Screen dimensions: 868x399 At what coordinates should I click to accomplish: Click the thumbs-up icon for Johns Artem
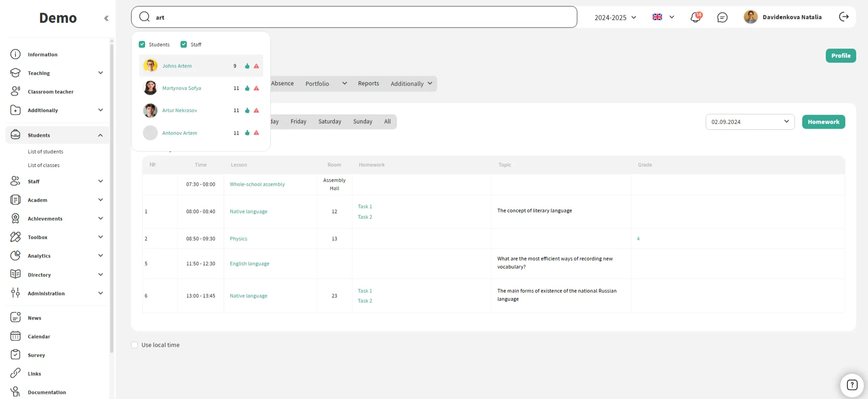pos(247,66)
